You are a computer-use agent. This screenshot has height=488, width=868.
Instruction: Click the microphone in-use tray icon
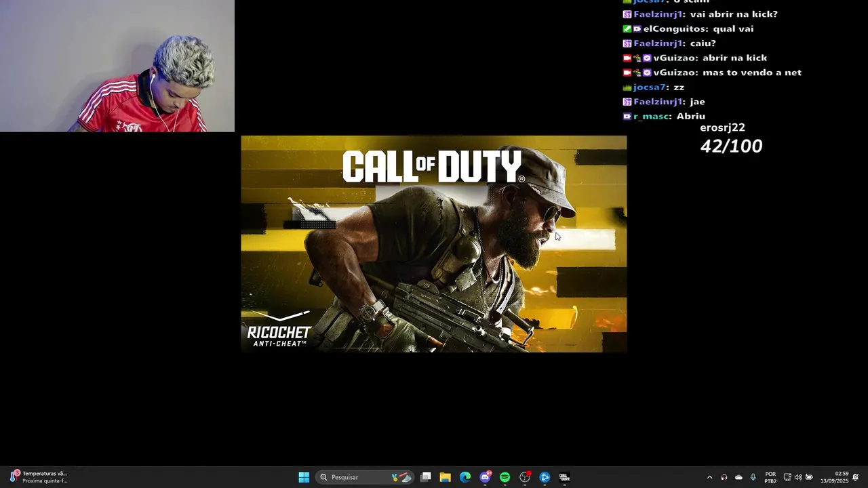(753, 477)
